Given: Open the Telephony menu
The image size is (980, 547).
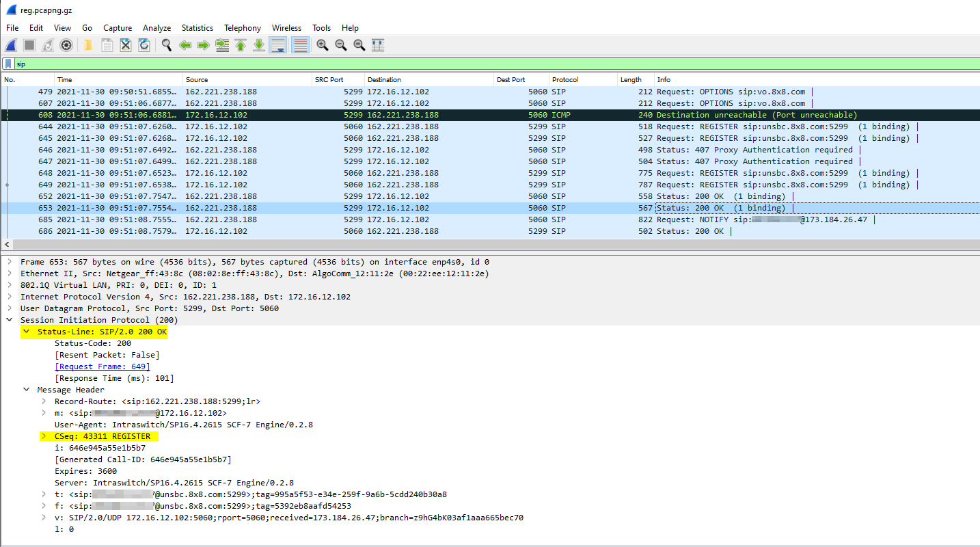Looking at the screenshot, I should point(242,28).
